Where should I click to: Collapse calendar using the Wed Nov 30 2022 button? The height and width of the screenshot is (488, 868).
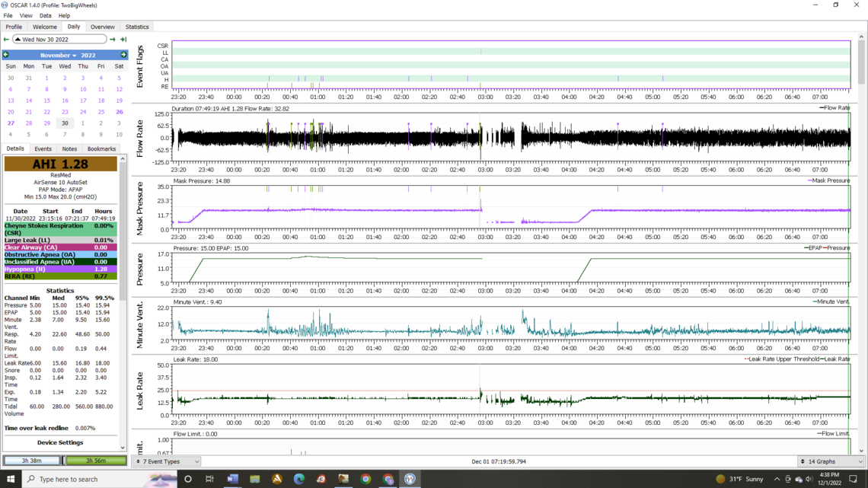point(60,40)
